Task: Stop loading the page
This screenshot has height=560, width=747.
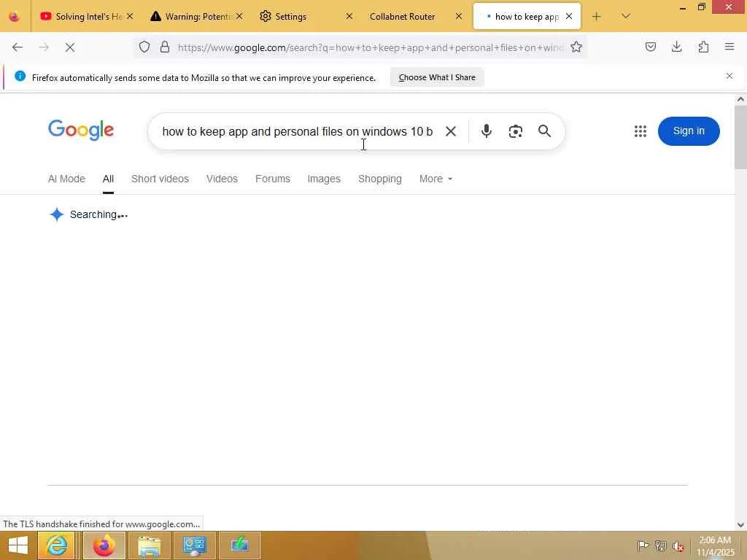Action: pyautogui.click(x=69, y=47)
